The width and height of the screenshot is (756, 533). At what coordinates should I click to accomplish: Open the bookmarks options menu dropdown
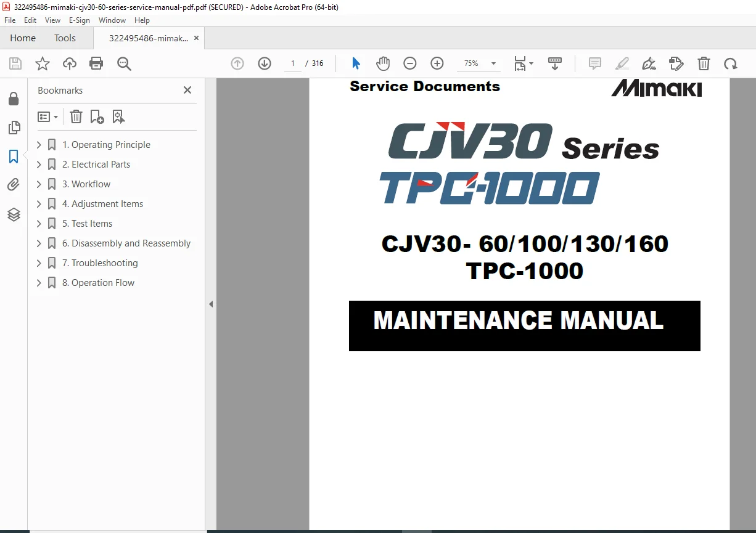point(48,116)
